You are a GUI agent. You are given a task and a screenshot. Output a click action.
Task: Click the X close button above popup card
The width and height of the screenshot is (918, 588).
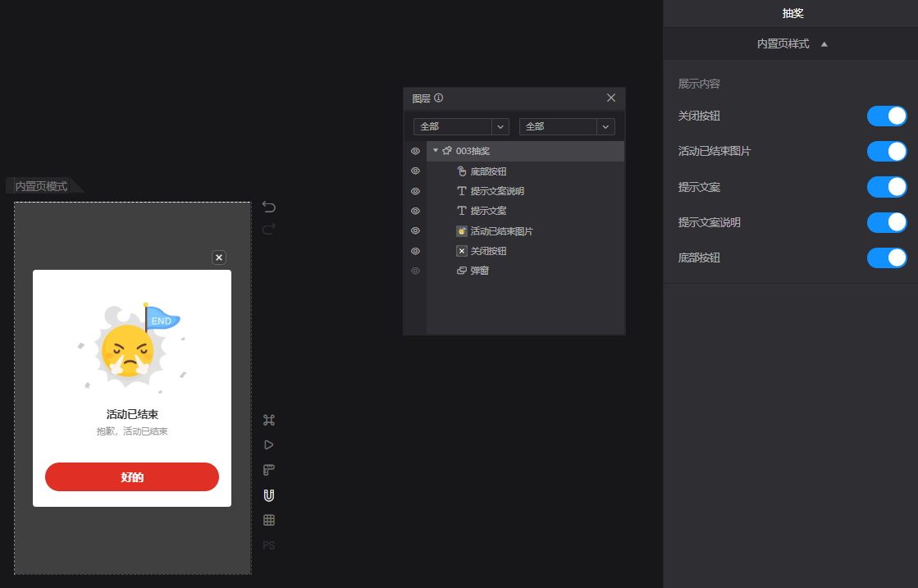(x=219, y=258)
